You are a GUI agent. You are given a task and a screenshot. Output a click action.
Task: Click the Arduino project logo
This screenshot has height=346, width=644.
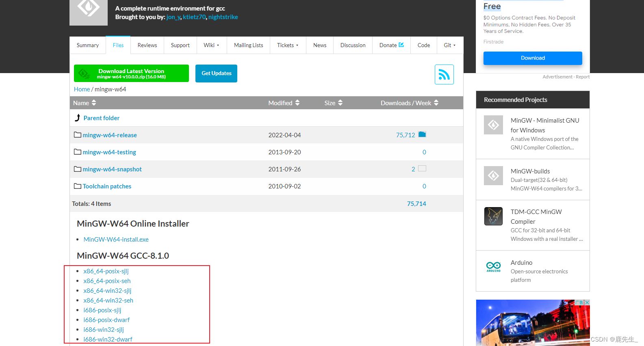pyautogui.click(x=493, y=267)
